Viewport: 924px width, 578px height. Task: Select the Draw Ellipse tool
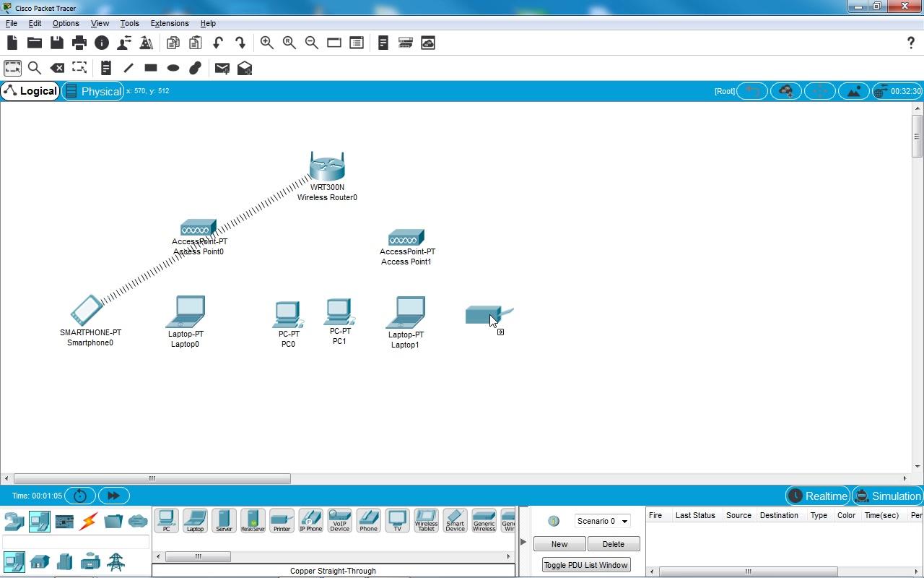(173, 68)
